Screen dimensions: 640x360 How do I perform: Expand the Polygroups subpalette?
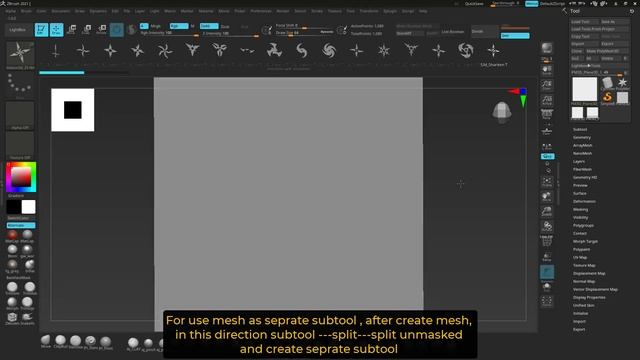point(583,225)
